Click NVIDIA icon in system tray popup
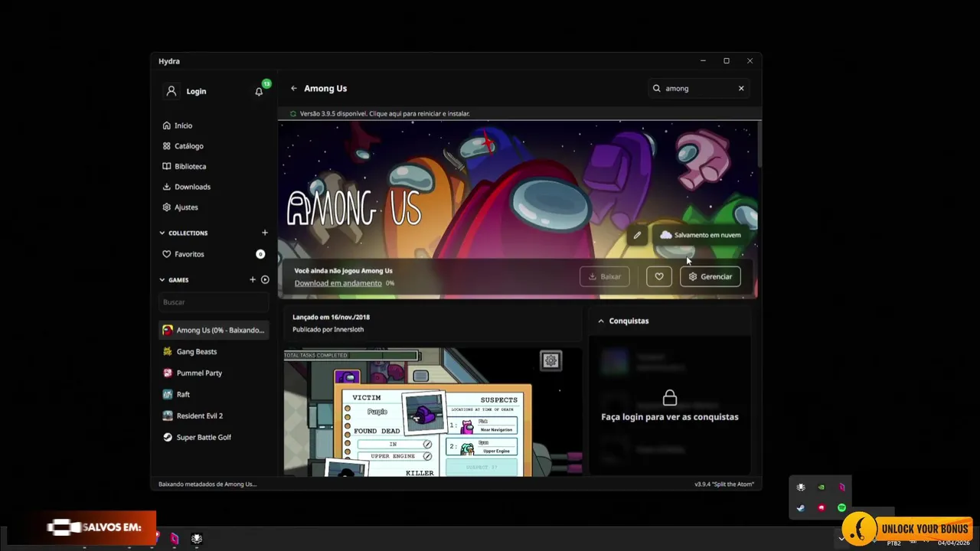Image resolution: width=980 pixels, height=551 pixels. tap(822, 487)
